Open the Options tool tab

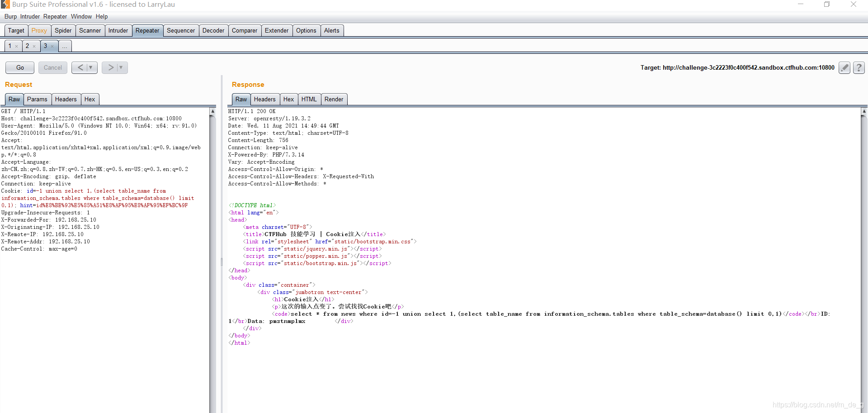coord(306,30)
